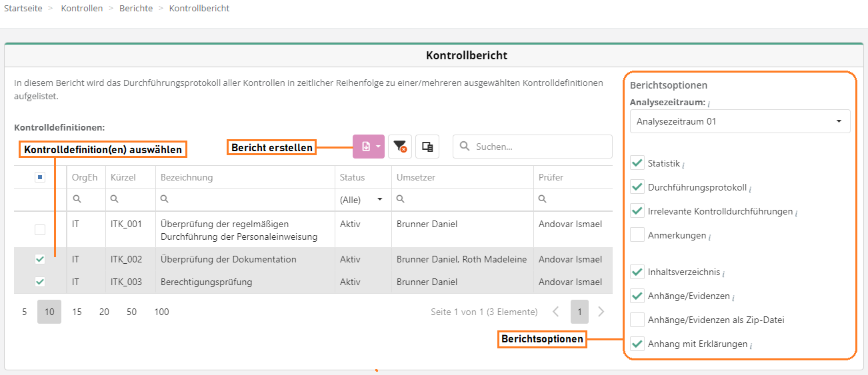Click the next page arrow in pagination

601,312
